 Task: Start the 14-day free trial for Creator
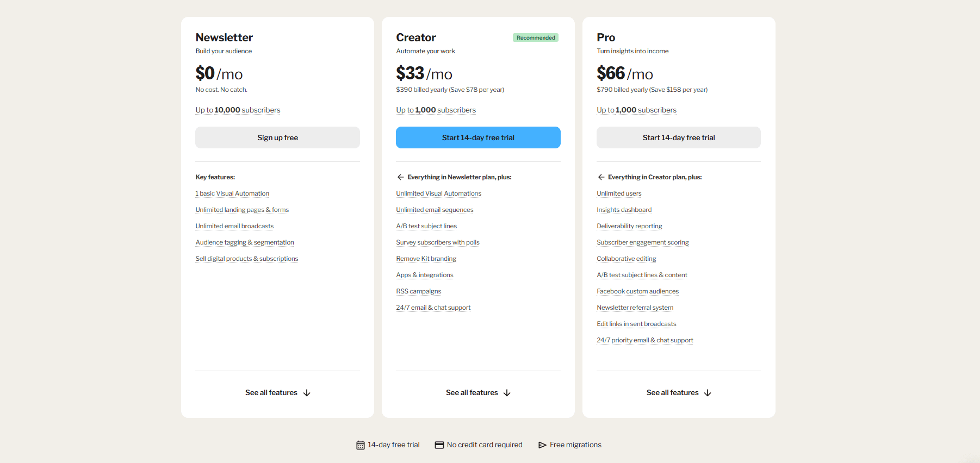(477, 137)
